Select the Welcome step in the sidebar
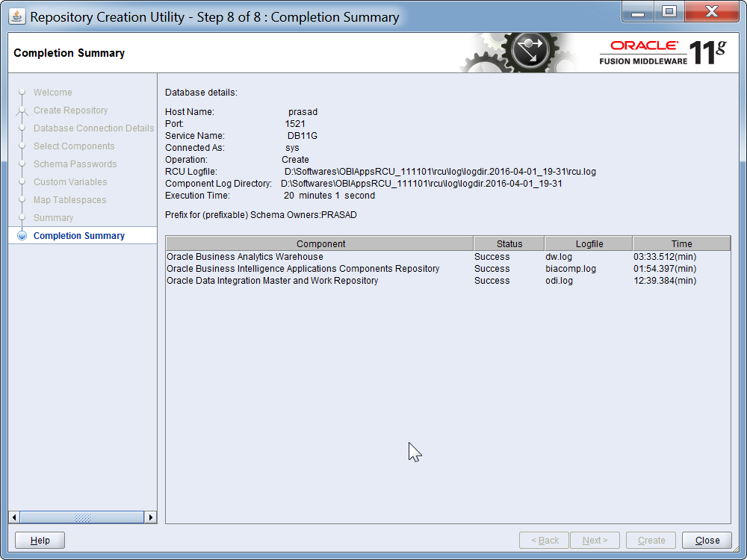Viewport: 747px width, 560px height. click(53, 93)
